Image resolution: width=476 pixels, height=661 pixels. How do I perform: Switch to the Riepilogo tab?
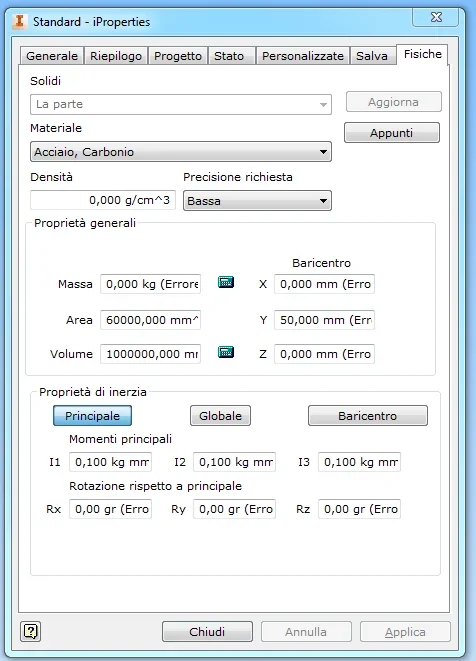tap(116, 56)
